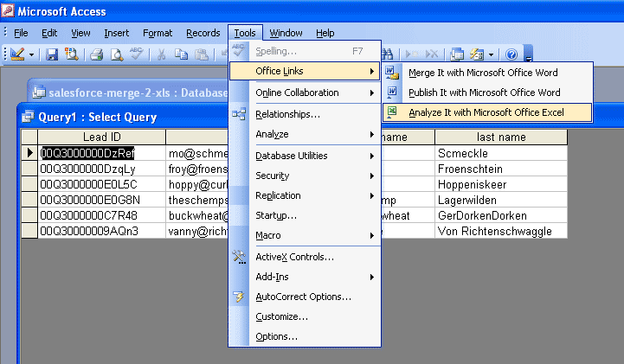Expand the Analyze submenu
Image resolution: width=624 pixels, height=364 pixels.
305,134
